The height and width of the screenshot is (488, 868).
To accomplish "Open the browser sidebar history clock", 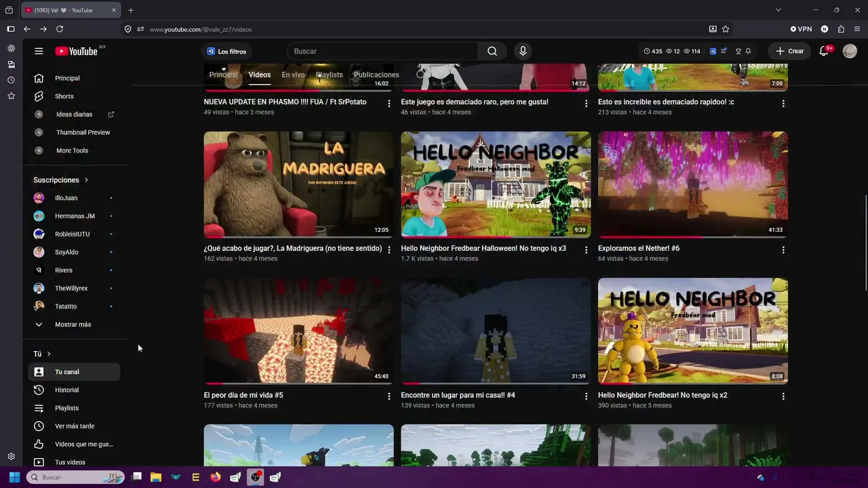I will (11, 80).
